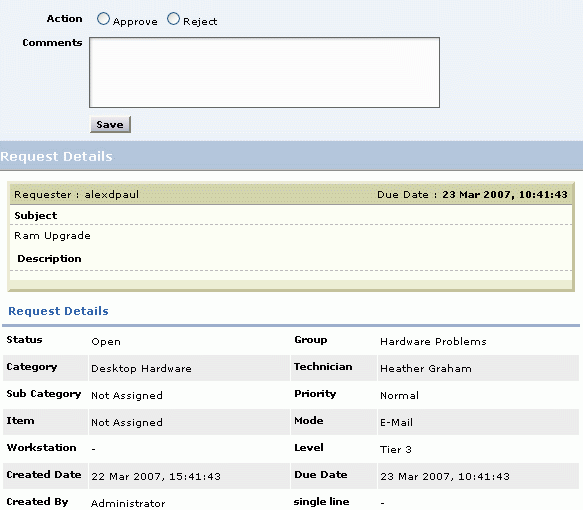This screenshot has width=583, height=510.
Task: Click inside the Comments text area
Action: [x=264, y=72]
